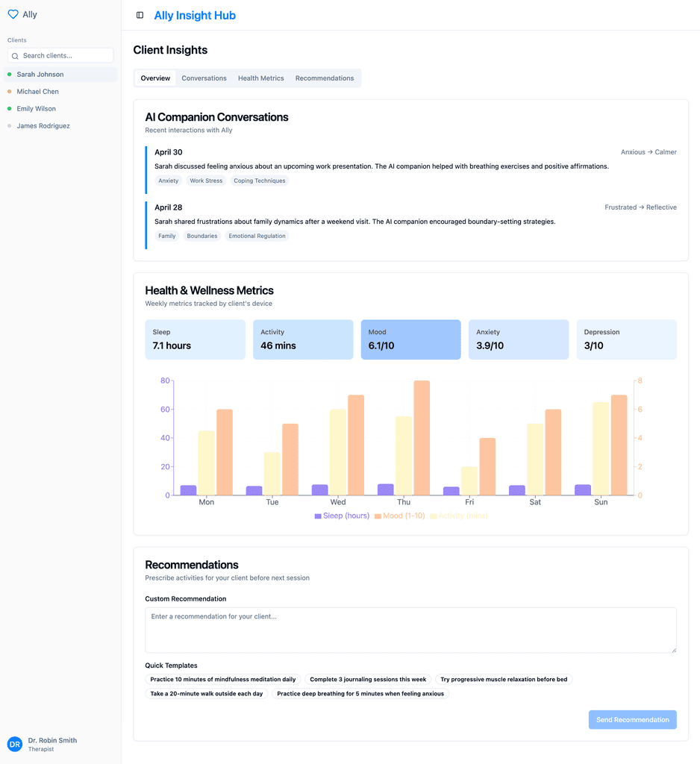Click the Family tag
The image size is (700, 764).
[166, 236]
